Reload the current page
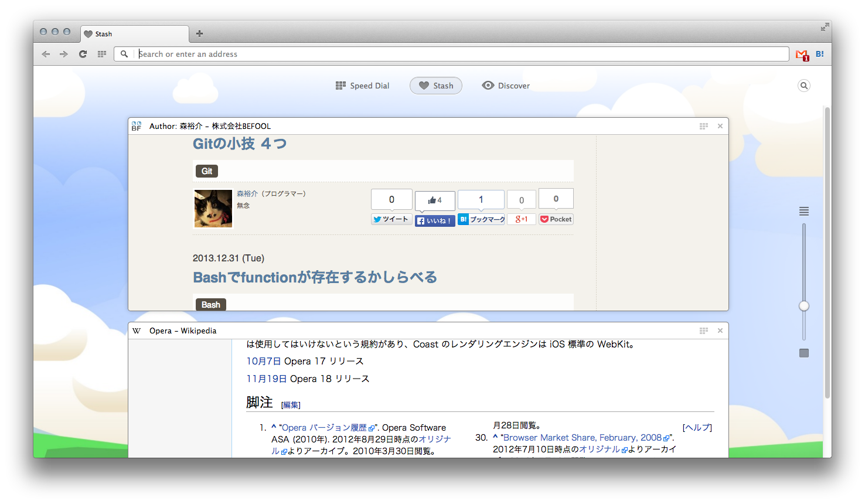Screen dimensions: 865x504 click(x=83, y=54)
